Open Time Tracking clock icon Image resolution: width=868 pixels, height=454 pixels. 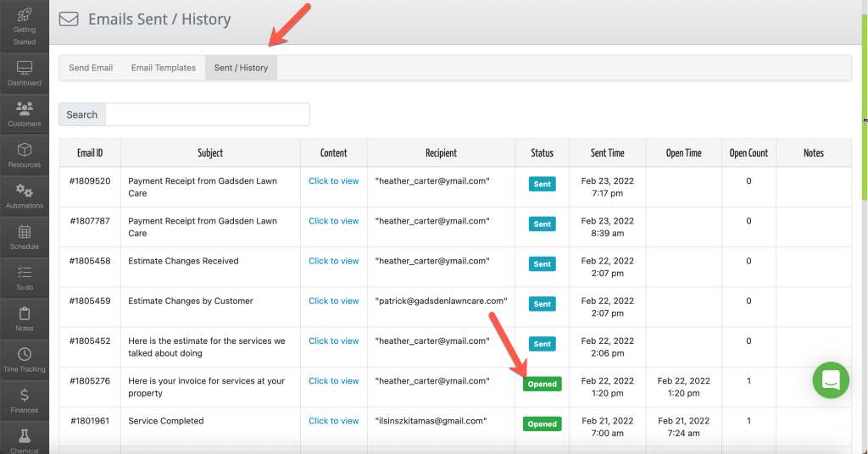coord(25,354)
